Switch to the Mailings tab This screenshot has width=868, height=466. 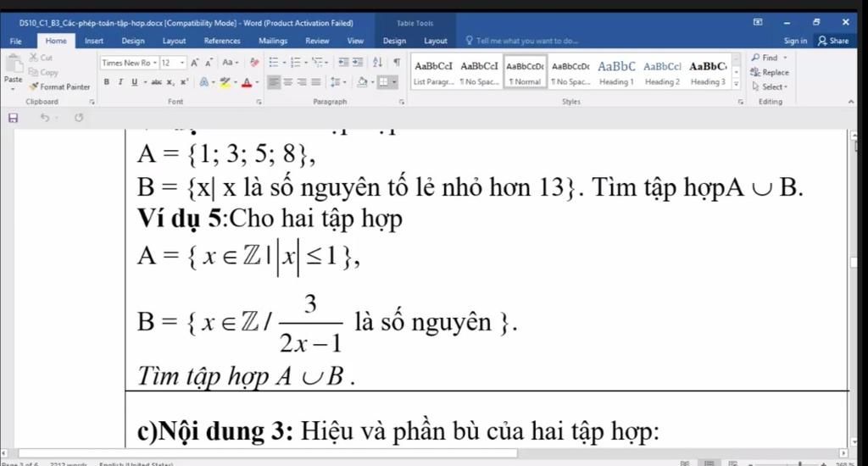tap(272, 41)
